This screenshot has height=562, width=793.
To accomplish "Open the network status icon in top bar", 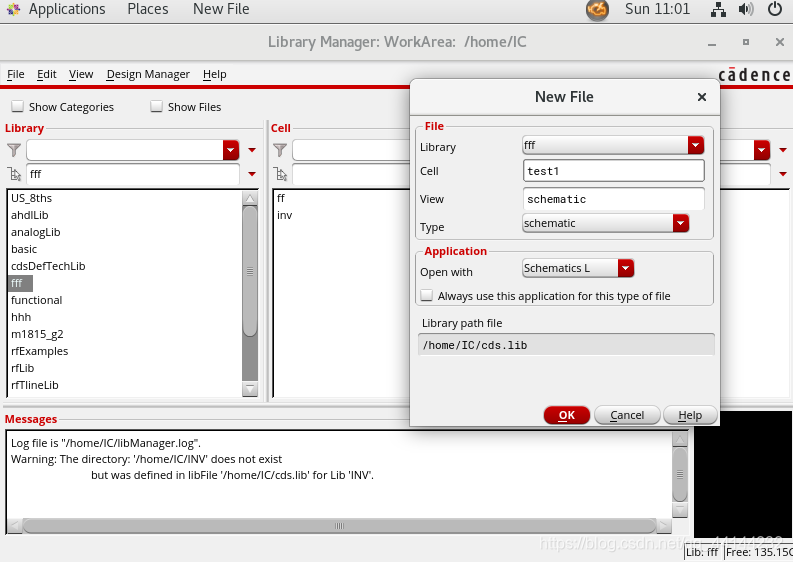I will tap(718, 10).
